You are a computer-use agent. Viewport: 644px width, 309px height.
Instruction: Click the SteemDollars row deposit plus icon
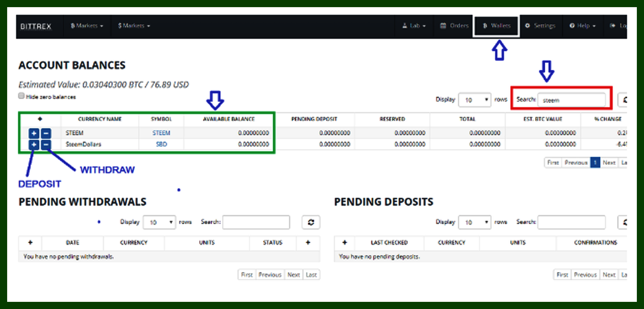[x=34, y=144]
